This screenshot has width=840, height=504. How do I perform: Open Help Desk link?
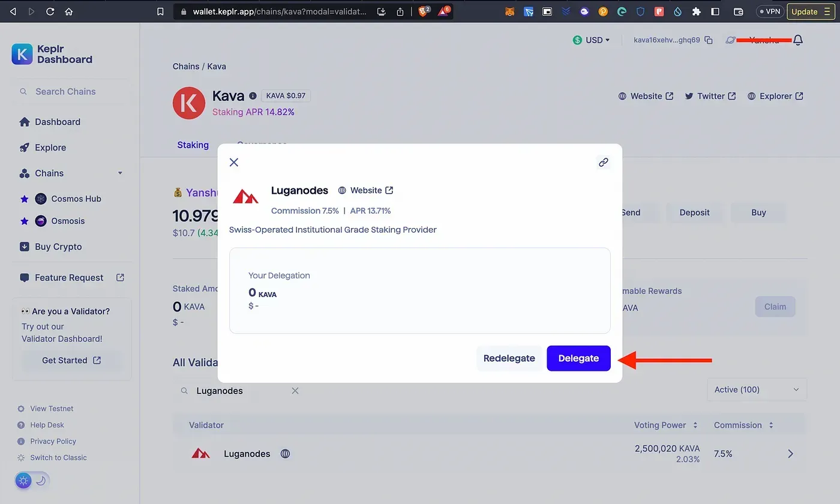click(x=41, y=425)
